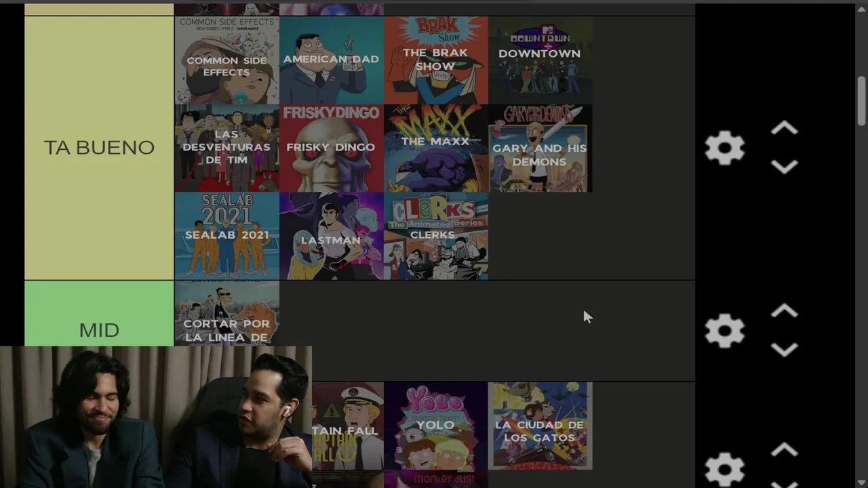Select The Maxx thumbnail
This screenshot has width=868, height=488.
pyautogui.click(x=436, y=148)
